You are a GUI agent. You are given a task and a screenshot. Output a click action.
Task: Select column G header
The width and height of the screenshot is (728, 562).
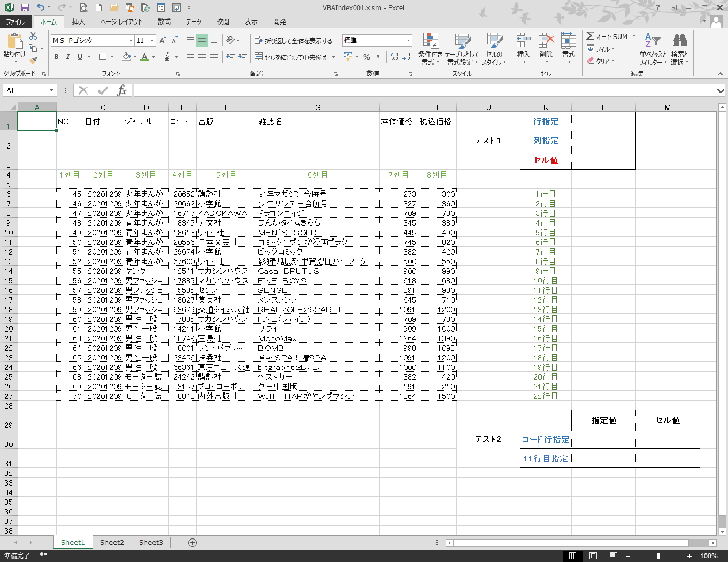point(318,107)
